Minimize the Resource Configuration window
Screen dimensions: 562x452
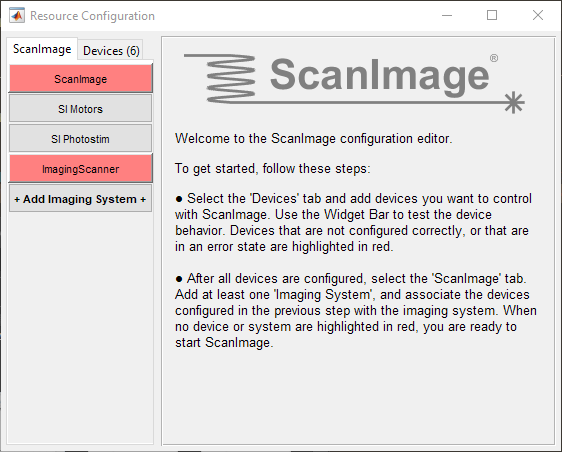pyautogui.click(x=447, y=15)
